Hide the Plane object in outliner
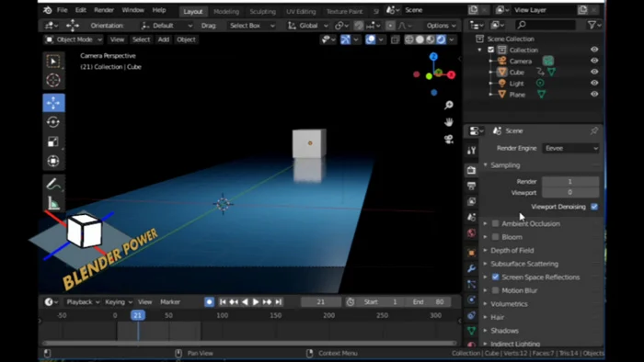644x362 pixels. [x=594, y=94]
